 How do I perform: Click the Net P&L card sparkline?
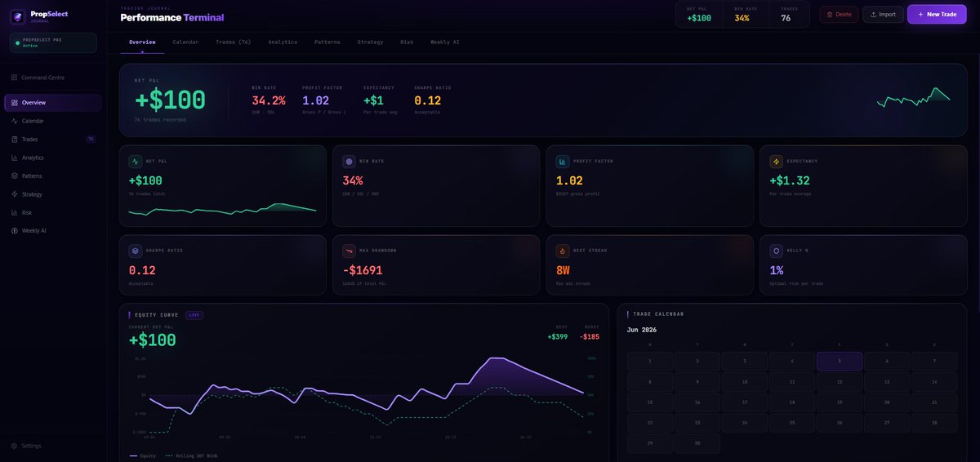click(x=222, y=209)
